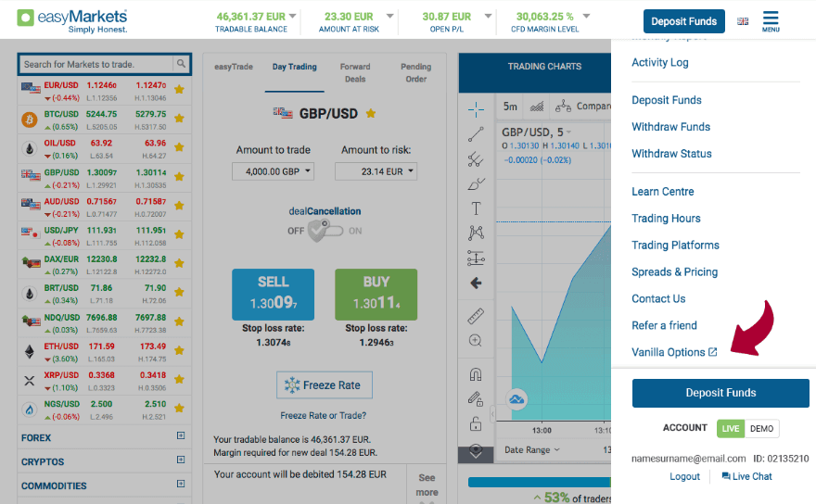Select the Text tool in chart toolbar

pos(476,208)
